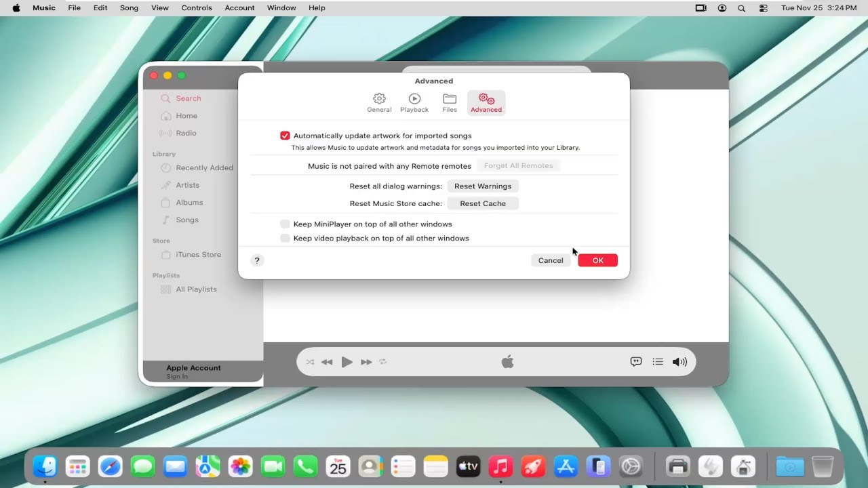The height and width of the screenshot is (488, 868).
Task: Click the Reset Cache button
Action: (x=483, y=203)
